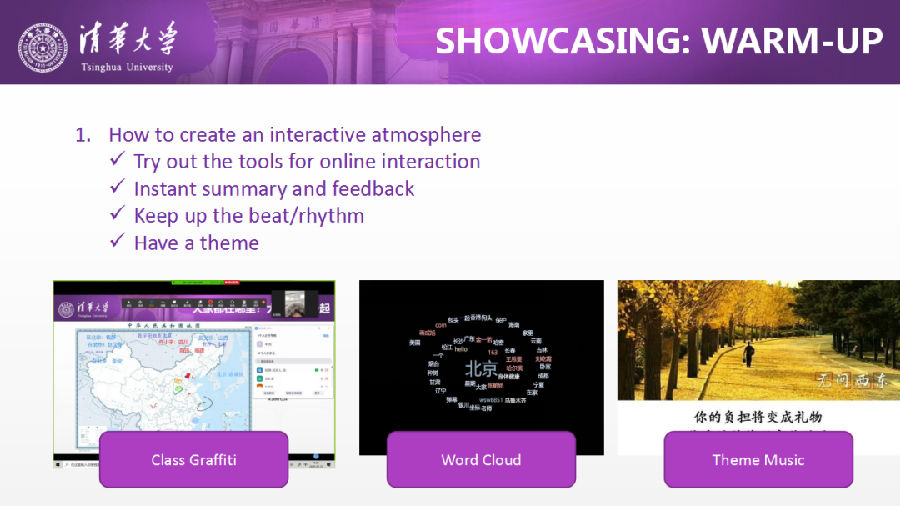Click the Tsinghua University circular emblem

tap(43, 45)
